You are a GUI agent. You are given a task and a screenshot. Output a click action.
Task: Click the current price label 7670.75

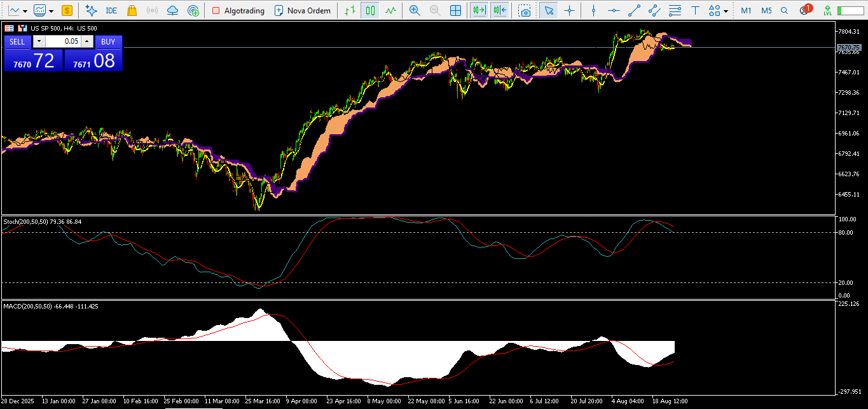(849, 48)
